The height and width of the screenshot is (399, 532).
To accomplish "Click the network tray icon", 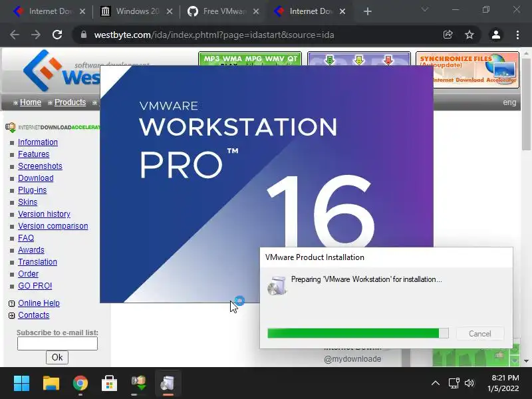I will coord(454,384).
